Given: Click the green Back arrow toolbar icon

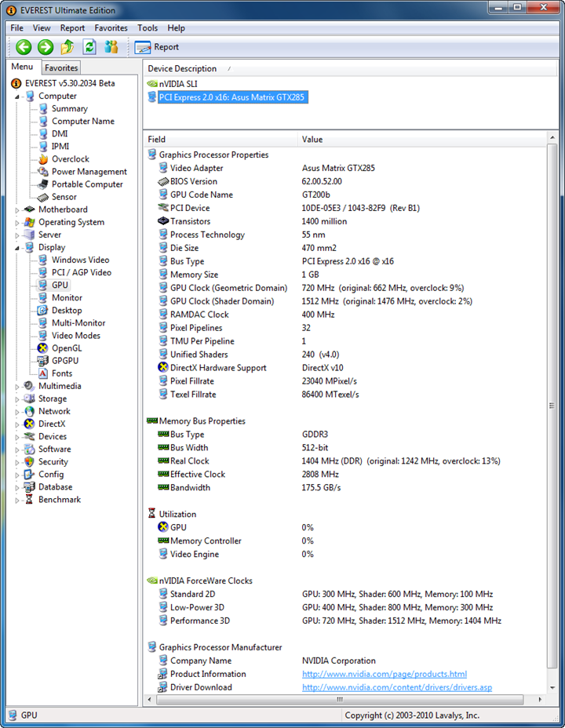Looking at the screenshot, I should coord(24,47).
